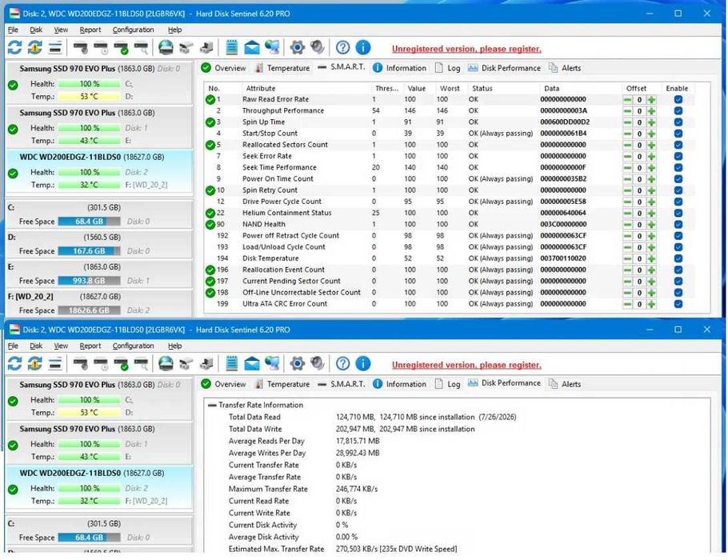
Task: Click the disk icon with green checkmark in the S.M.A.R.T. window toolbar
Action: (x=121, y=47)
